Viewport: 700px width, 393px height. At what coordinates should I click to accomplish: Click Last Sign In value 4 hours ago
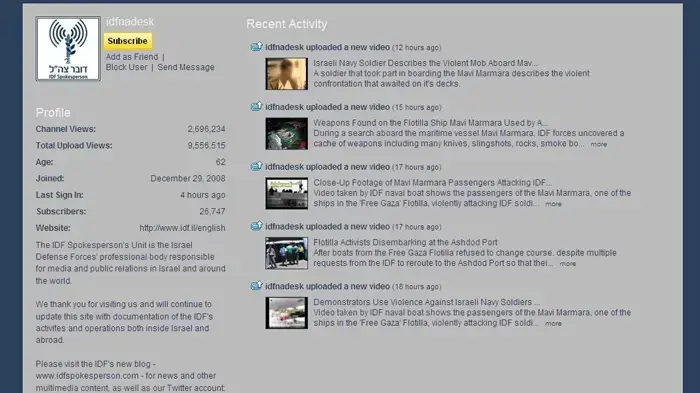coord(203,195)
